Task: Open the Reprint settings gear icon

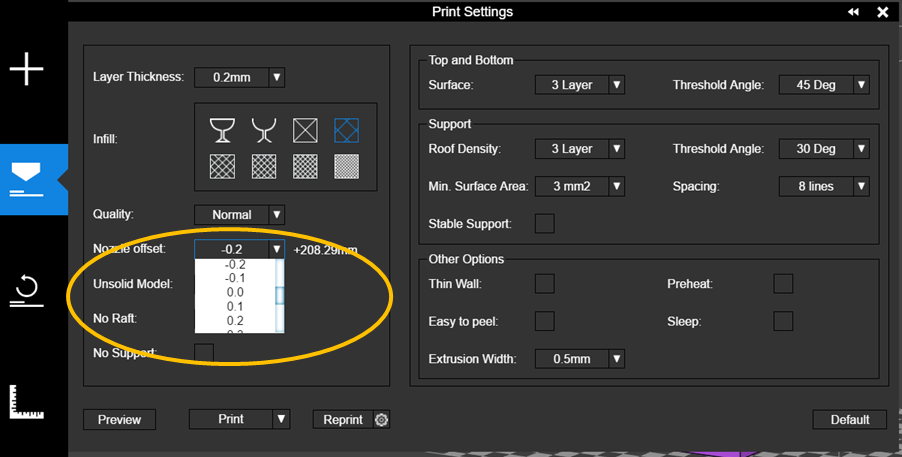Action: [381, 420]
